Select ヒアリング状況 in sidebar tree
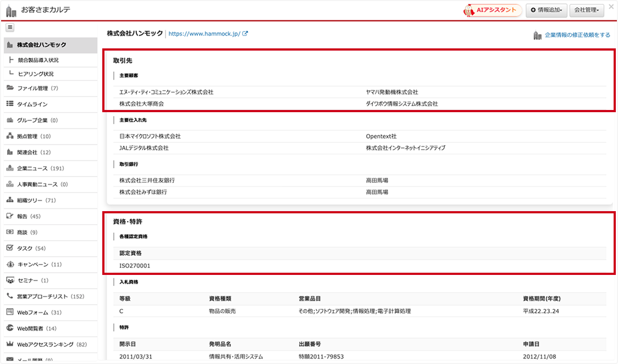 36,74
